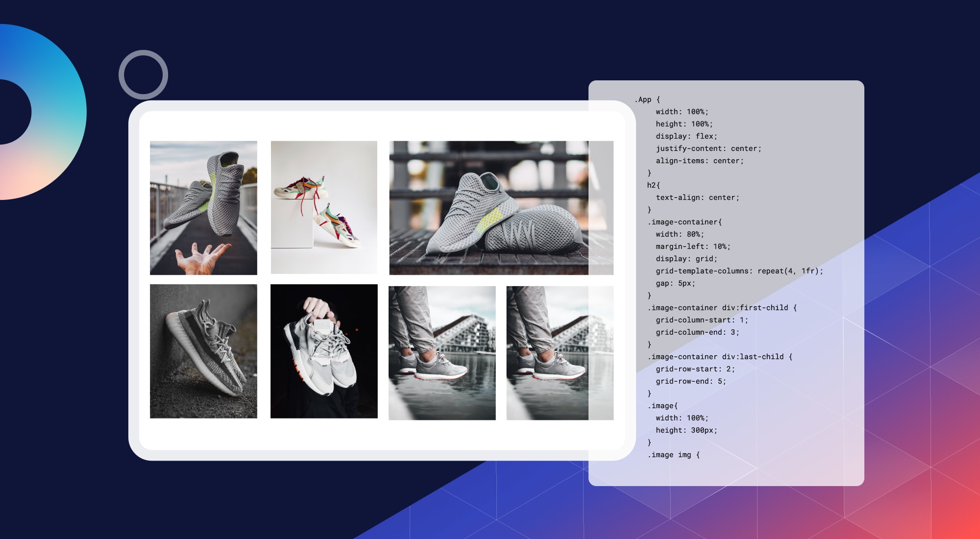The image size is (980, 539).
Task: Select the colorful sneakers on white block photo
Action: 324,207
